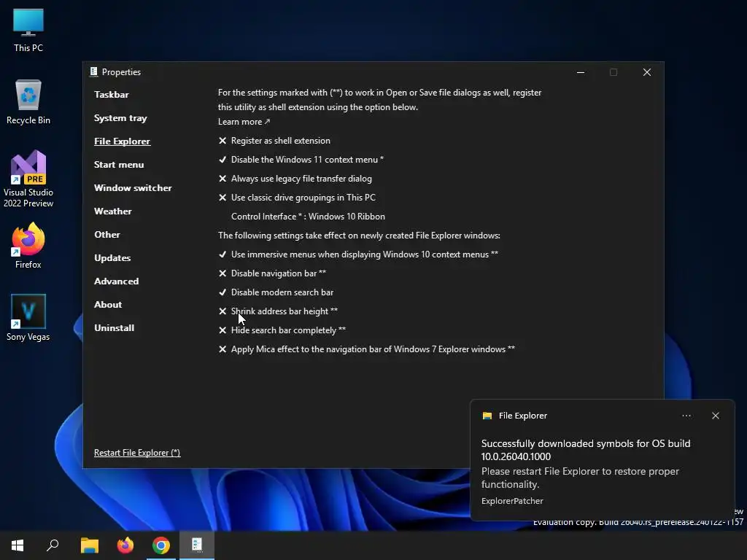Switch to the Taskbar section
The image size is (747, 560).
coord(112,95)
